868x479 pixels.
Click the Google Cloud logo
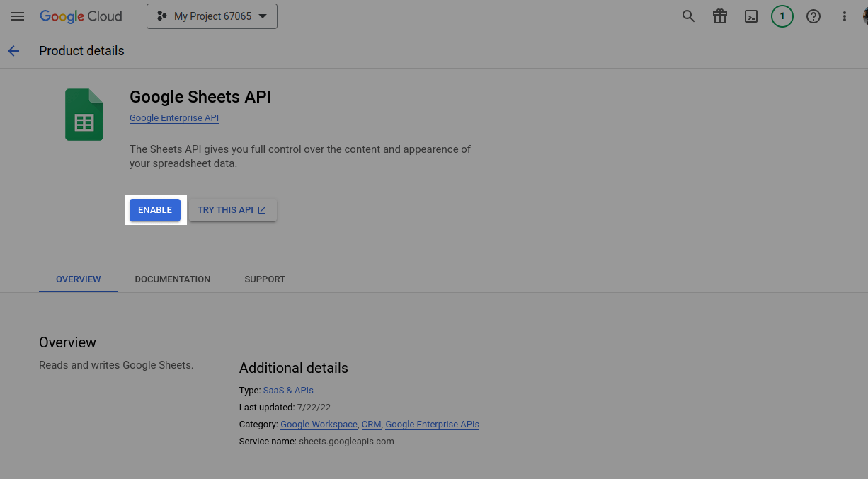click(x=81, y=16)
